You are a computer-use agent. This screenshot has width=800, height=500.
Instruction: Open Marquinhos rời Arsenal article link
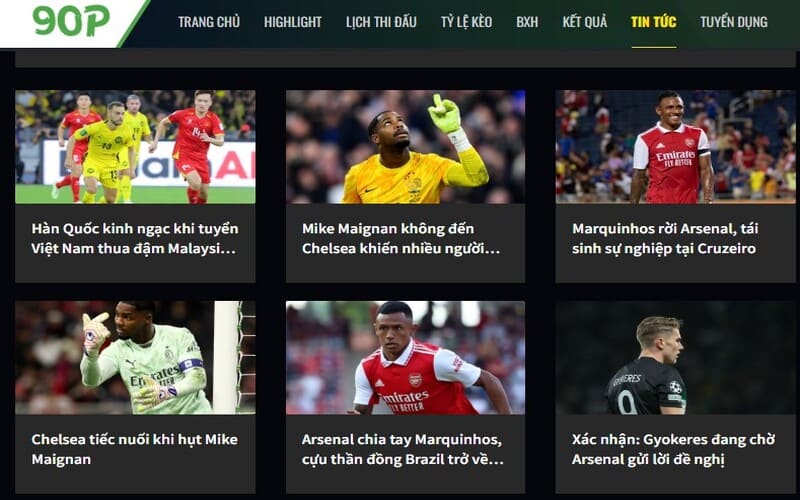665,238
